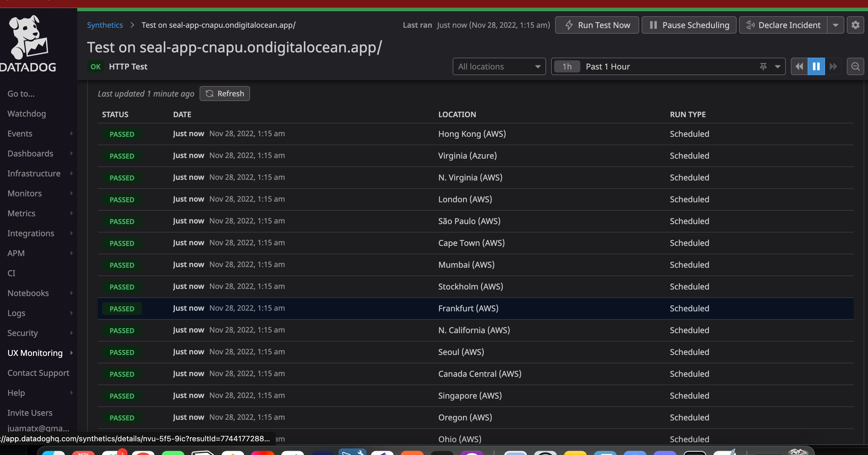The width and height of the screenshot is (868, 455).
Task: Open the All locations dropdown
Action: pos(499,66)
